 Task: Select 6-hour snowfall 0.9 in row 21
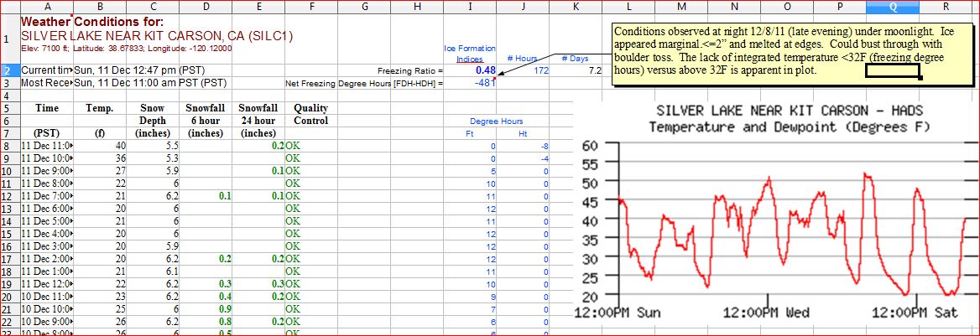pyautogui.click(x=206, y=308)
